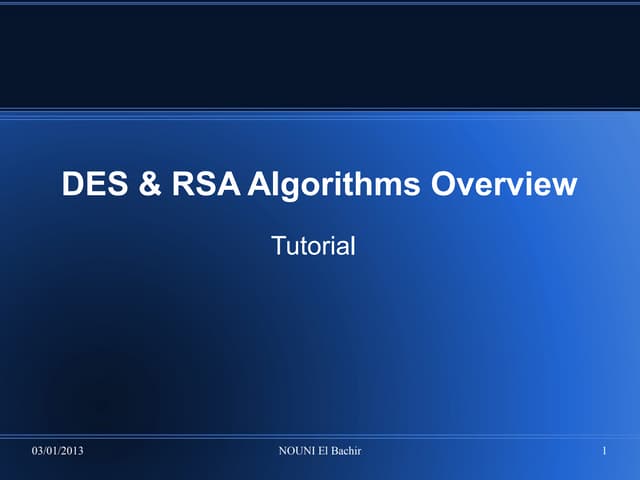Select the author name 'NOUNI El Bachir'
The width and height of the screenshot is (640, 480).
coord(319,453)
